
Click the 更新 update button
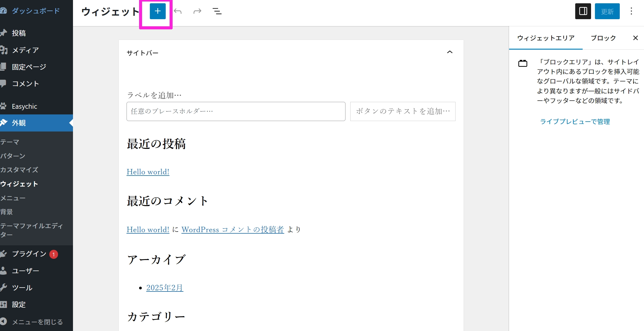click(x=607, y=11)
